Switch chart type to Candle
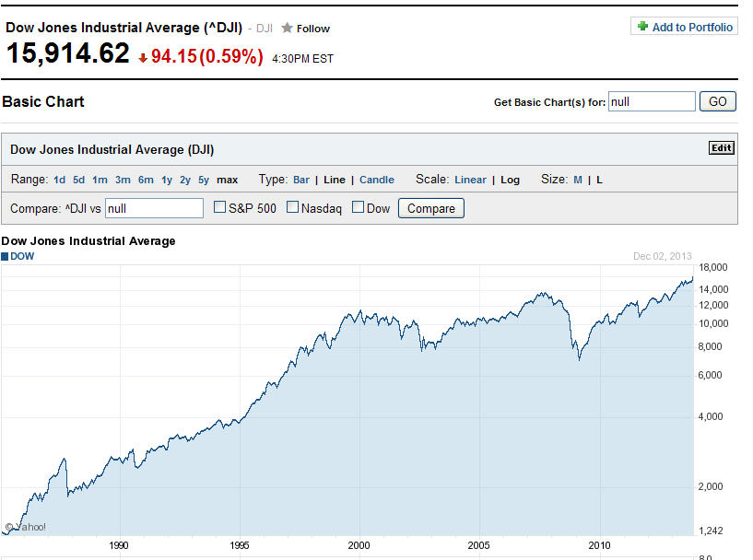Image resolution: width=753 pixels, height=560 pixels. [x=376, y=180]
